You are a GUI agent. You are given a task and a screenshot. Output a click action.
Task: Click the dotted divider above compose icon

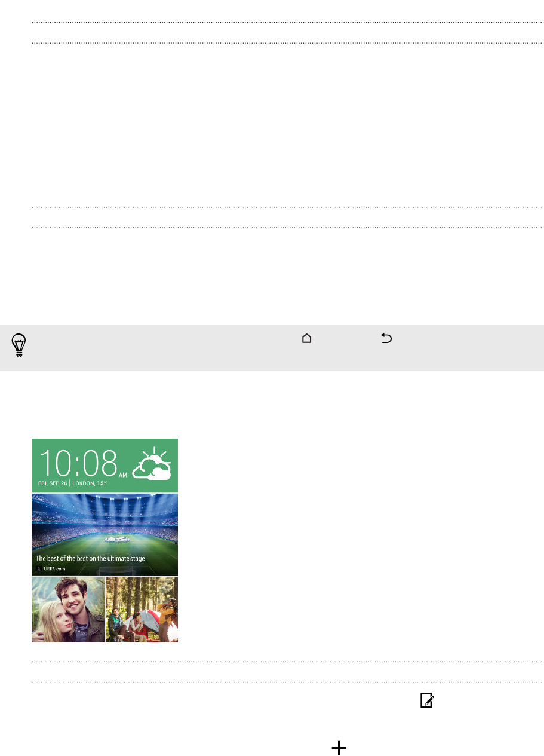(287, 682)
